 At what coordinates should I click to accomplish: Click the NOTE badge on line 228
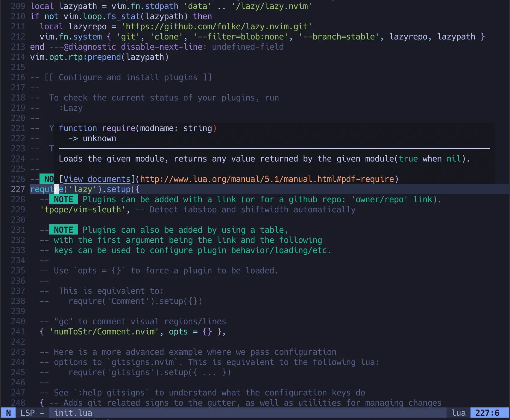[63, 199]
